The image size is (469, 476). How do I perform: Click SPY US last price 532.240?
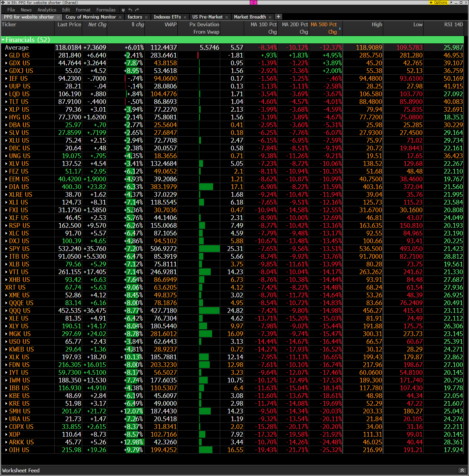(x=70, y=249)
